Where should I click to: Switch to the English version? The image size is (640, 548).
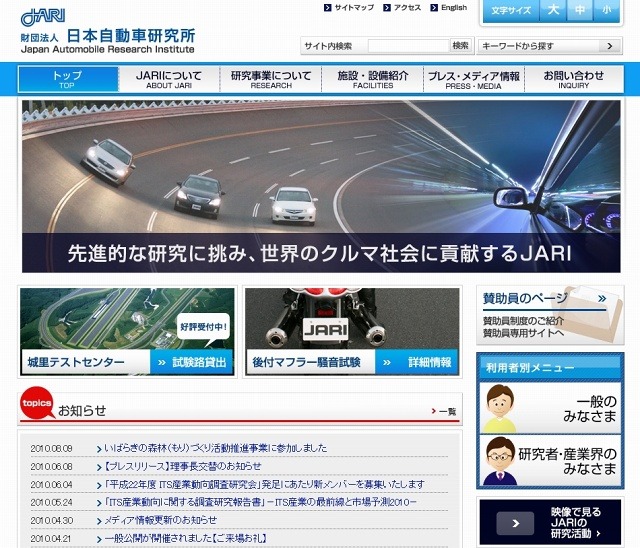[x=454, y=8]
